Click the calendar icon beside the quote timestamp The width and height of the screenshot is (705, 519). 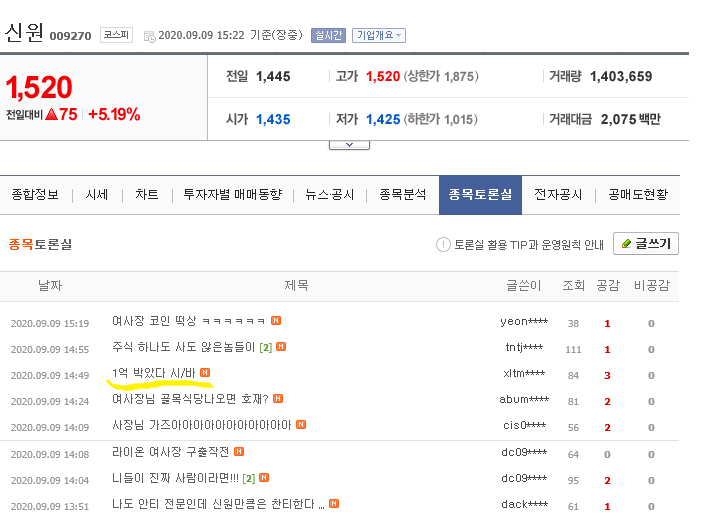click(150, 37)
